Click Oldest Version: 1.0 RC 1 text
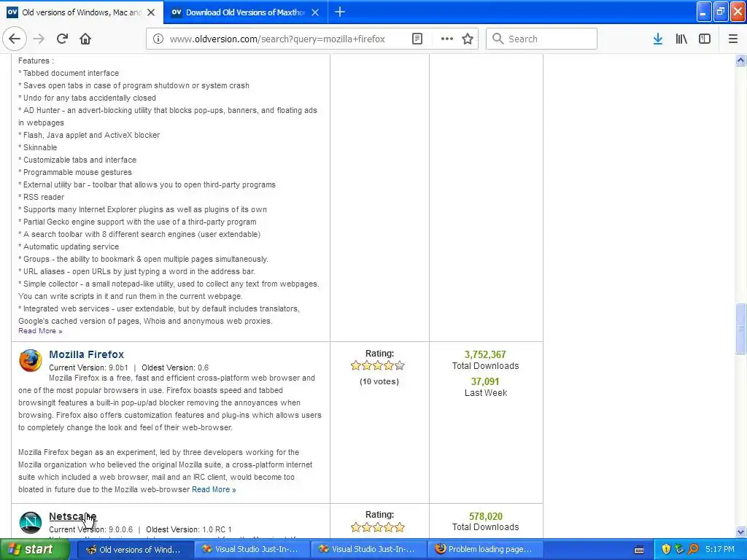 pyautogui.click(x=189, y=529)
